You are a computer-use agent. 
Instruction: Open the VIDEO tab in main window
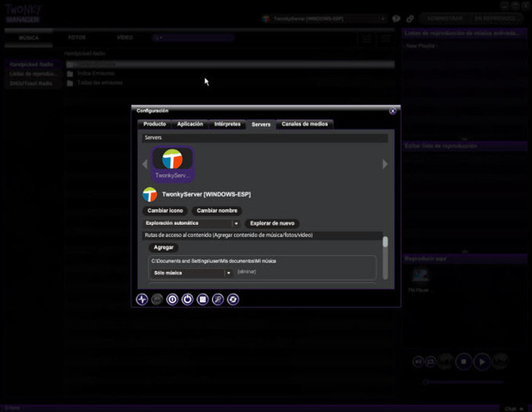coord(125,38)
